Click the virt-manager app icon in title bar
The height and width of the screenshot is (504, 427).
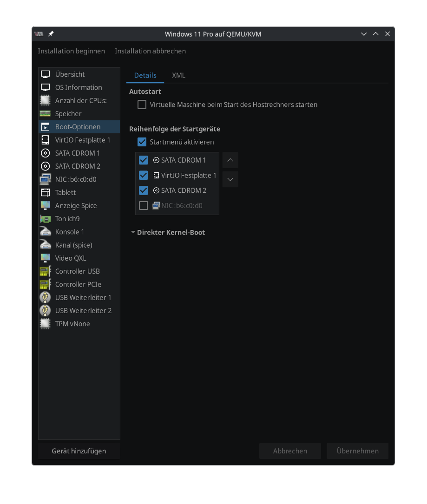click(x=39, y=34)
